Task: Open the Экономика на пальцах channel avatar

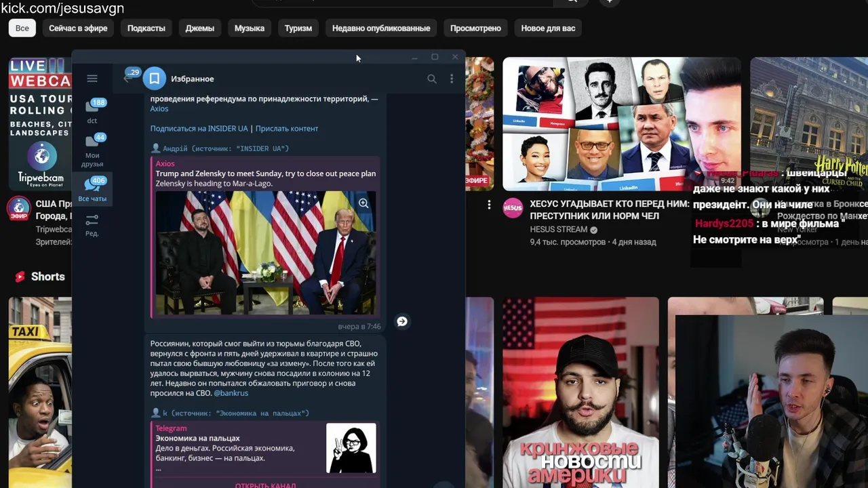Action: pyautogui.click(x=351, y=448)
